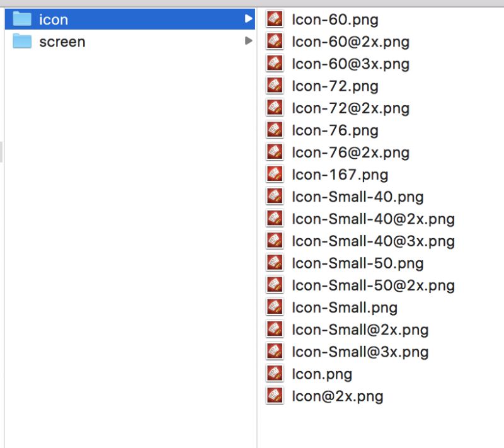Click the Icon@2x.png file icon

coord(274,396)
